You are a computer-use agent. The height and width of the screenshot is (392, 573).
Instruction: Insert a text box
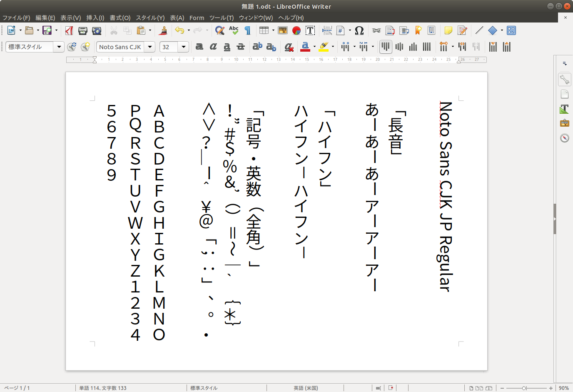310,30
